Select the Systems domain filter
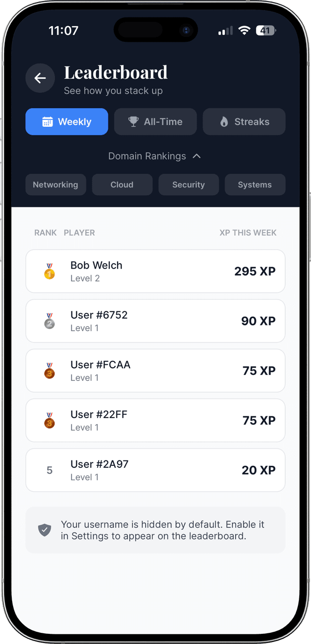The width and height of the screenshot is (311, 644). [x=255, y=185]
